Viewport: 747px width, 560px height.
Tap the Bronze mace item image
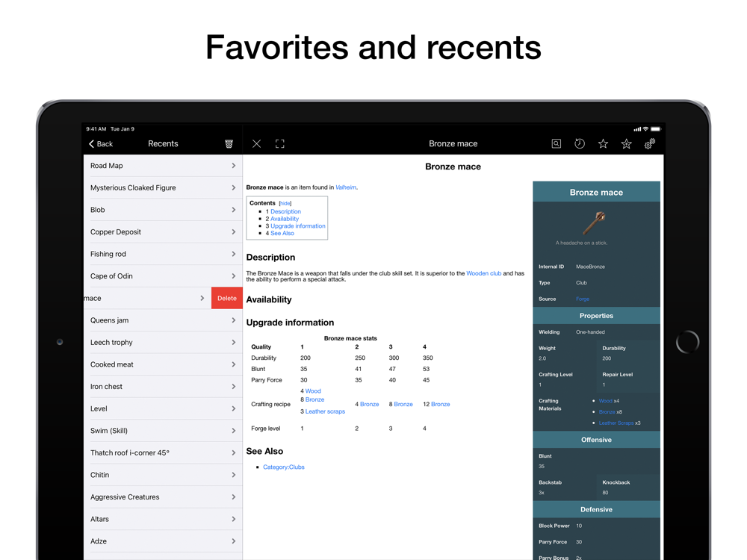click(x=594, y=223)
